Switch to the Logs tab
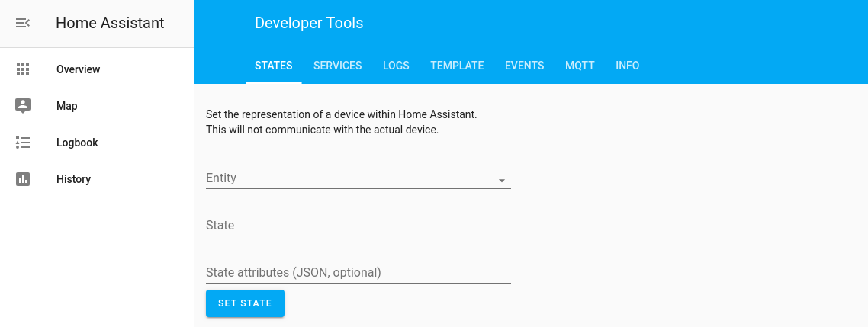 pos(397,66)
